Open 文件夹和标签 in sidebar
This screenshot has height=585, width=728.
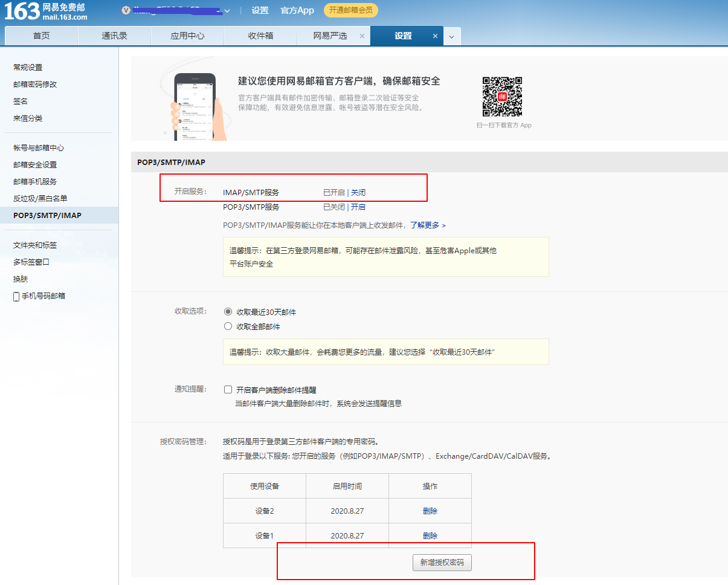point(35,245)
